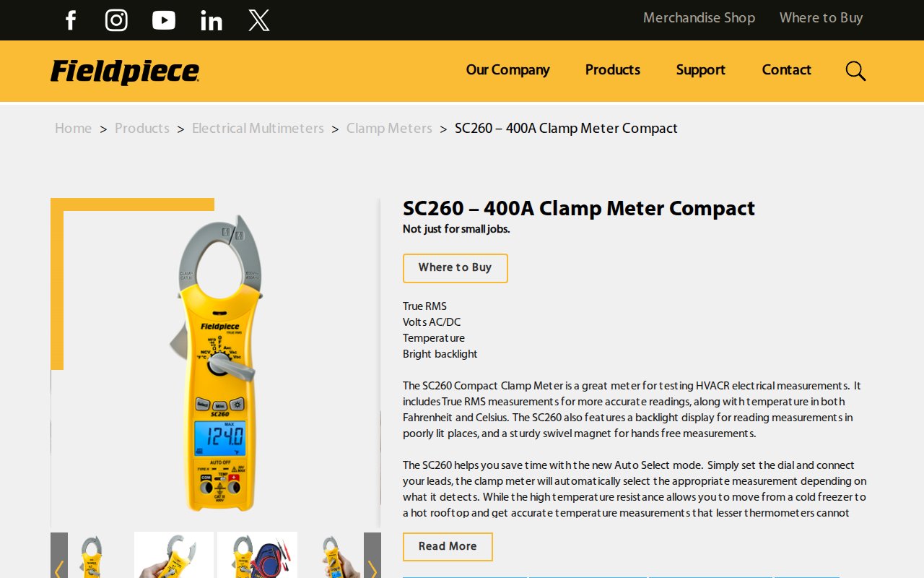Open Fieldpiece Facebook page
Image resolution: width=924 pixels, height=578 pixels.
tap(70, 20)
